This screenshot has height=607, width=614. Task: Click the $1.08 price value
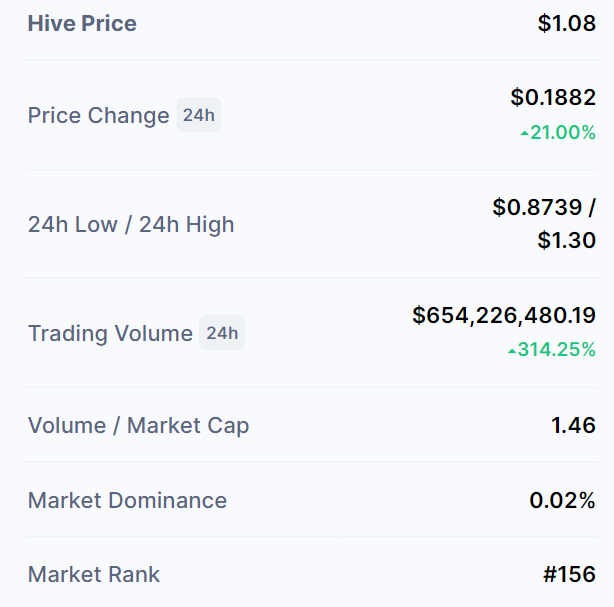coord(567,23)
